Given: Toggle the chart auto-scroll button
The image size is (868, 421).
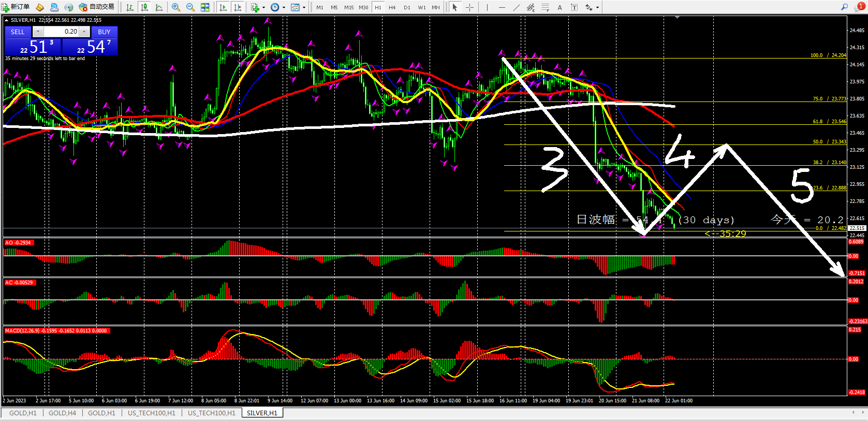Looking at the screenshot, I should tap(223, 7).
